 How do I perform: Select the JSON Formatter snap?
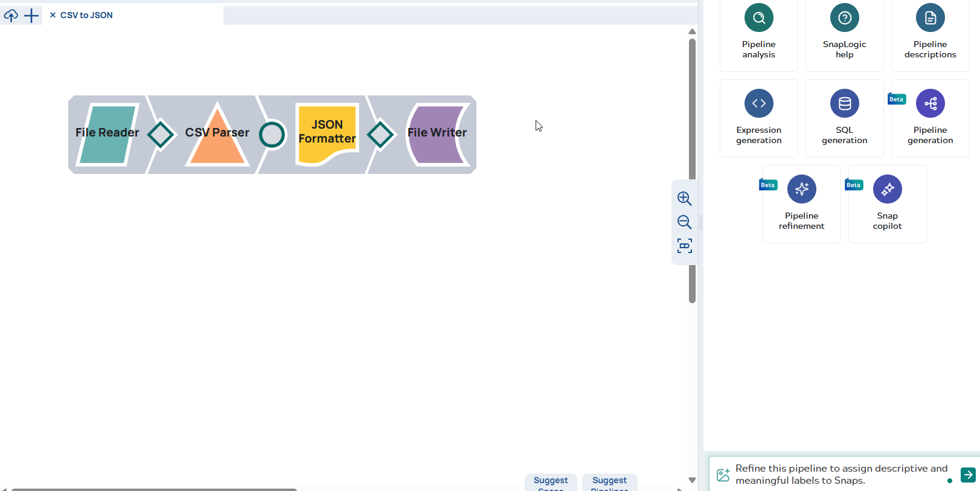[327, 134]
